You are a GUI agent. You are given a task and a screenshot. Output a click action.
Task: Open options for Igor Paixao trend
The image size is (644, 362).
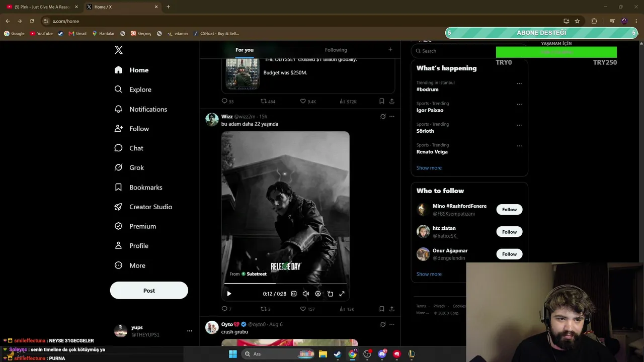pyautogui.click(x=519, y=105)
